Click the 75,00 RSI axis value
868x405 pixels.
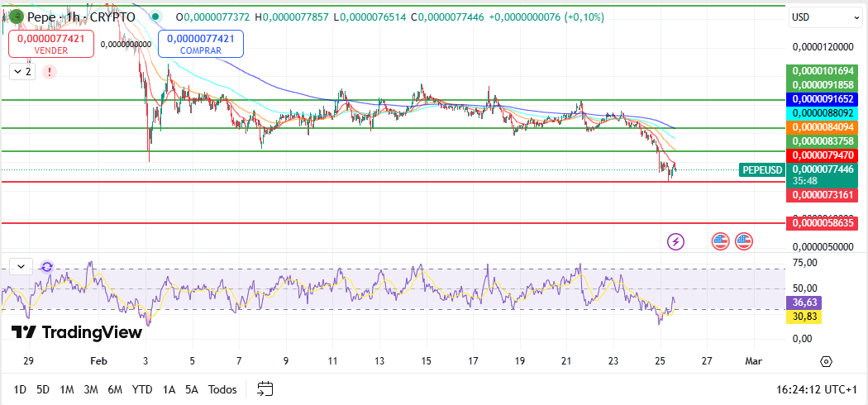pyautogui.click(x=805, y=262)
